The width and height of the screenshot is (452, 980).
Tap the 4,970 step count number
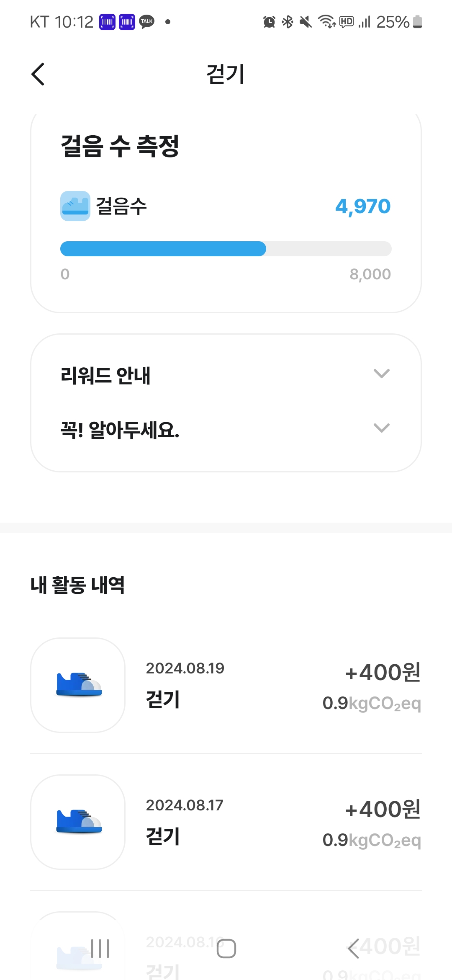(363, 206)
